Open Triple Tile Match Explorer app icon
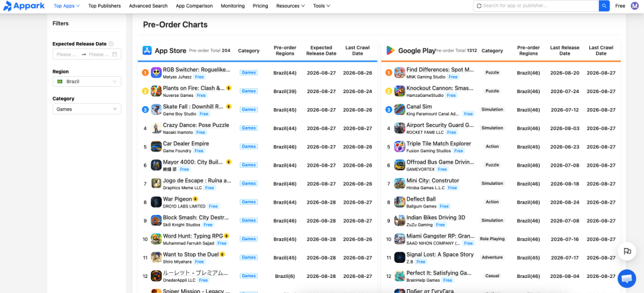The image size is (644, 293). (x=399, y=146)
